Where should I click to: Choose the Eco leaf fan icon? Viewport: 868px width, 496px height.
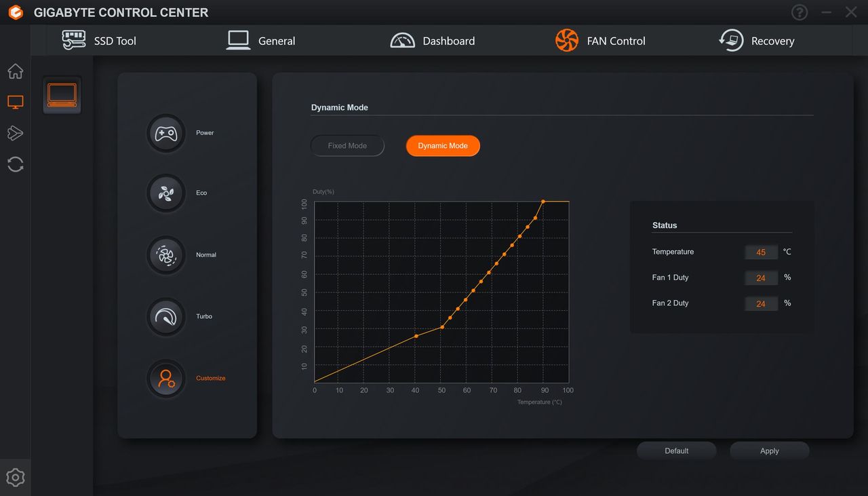pyautogui.click(x=166, y=193)
